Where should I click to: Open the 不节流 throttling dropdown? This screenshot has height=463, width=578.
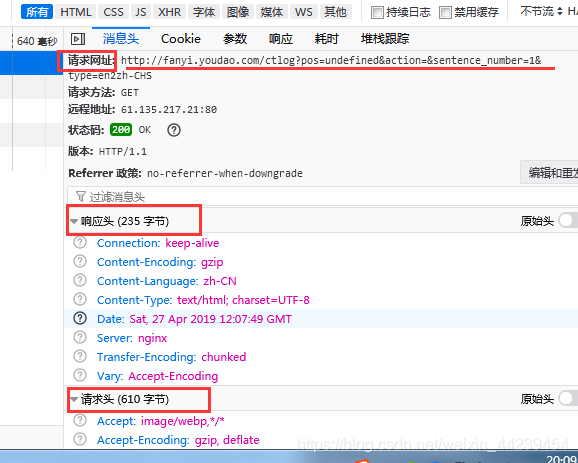(541, 12)
